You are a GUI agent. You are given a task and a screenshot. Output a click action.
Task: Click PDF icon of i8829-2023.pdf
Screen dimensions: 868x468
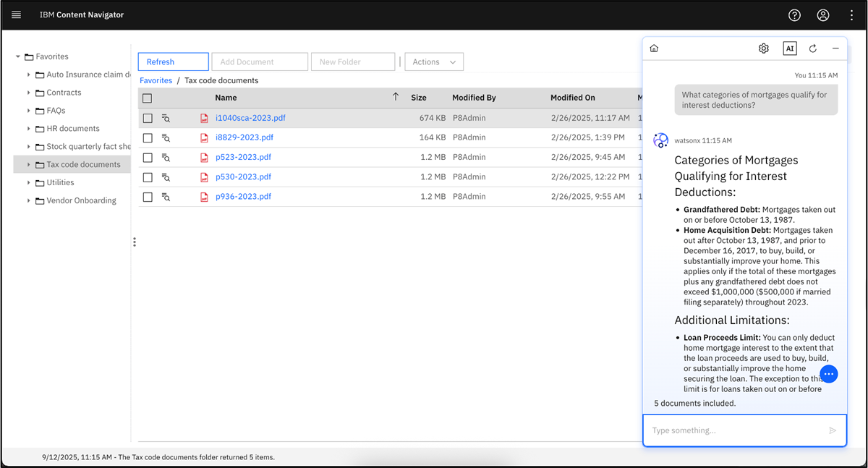click(205, 137)
